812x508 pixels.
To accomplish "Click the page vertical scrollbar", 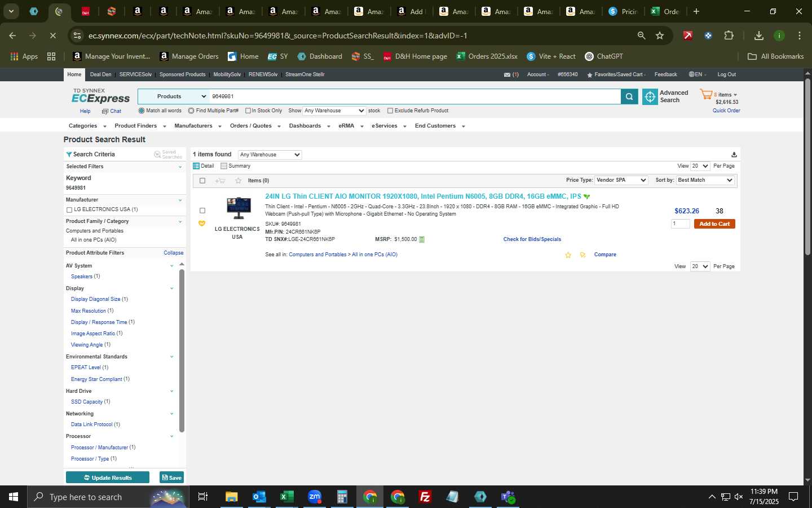I will 807,167.
